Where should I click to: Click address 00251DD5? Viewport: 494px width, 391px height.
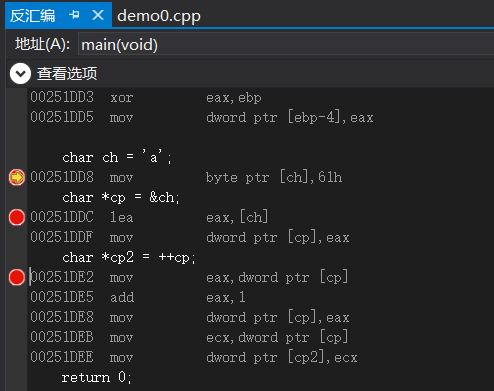coord(62,117)
